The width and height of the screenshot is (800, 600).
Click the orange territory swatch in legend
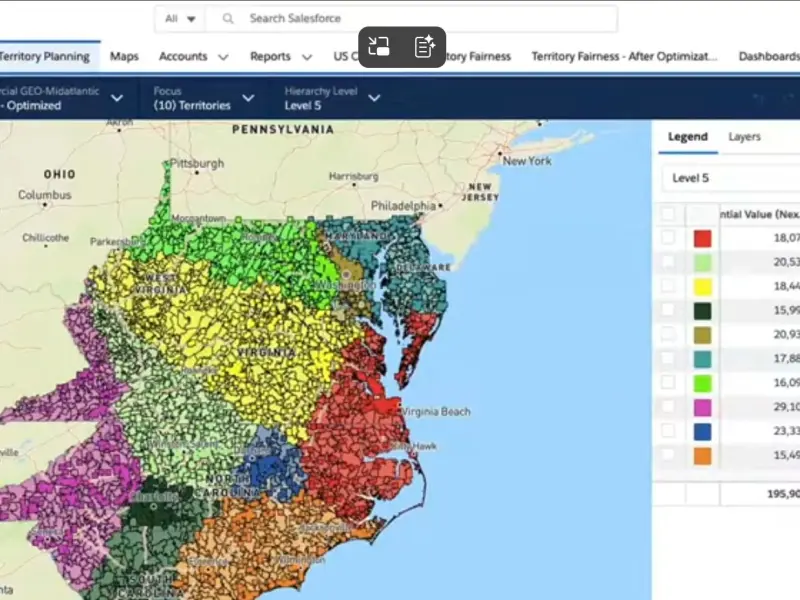coord(702,455)
